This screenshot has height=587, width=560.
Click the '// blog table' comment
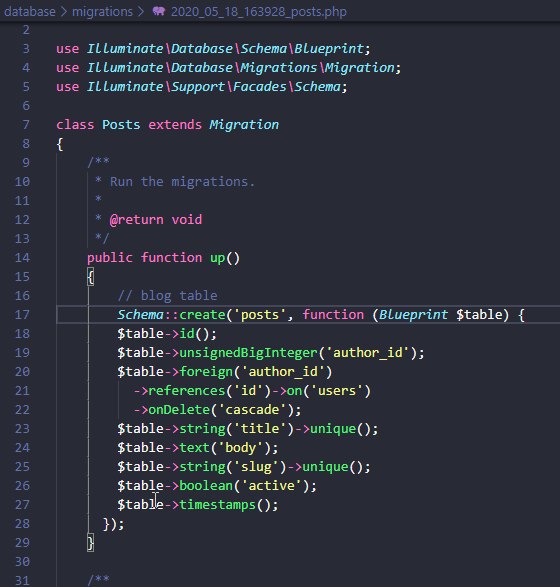[x=168, y=296]
